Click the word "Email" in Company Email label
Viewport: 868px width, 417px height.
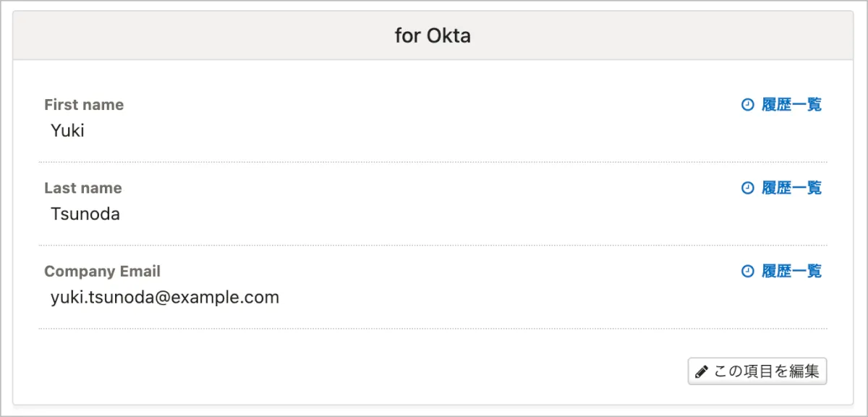pos(140,271)
